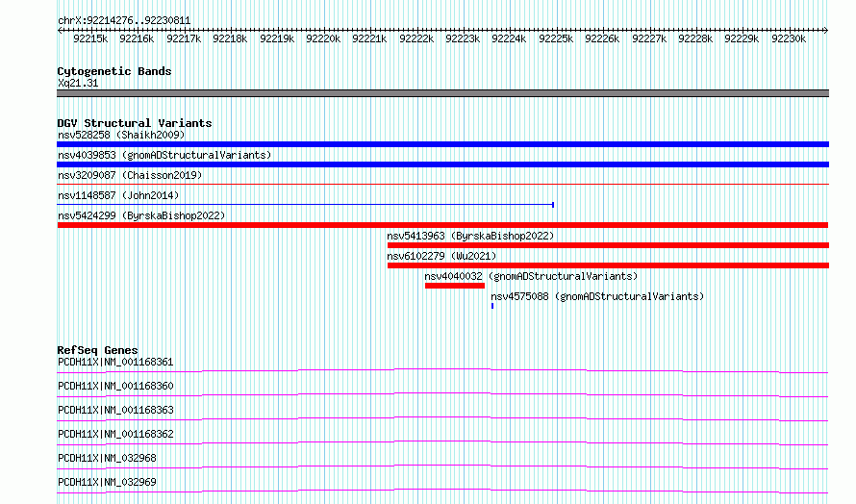Open PCDH11X|NM_001168362 transcript label
The width and height of the screenshot is (856, 504).
pos(115,434)
